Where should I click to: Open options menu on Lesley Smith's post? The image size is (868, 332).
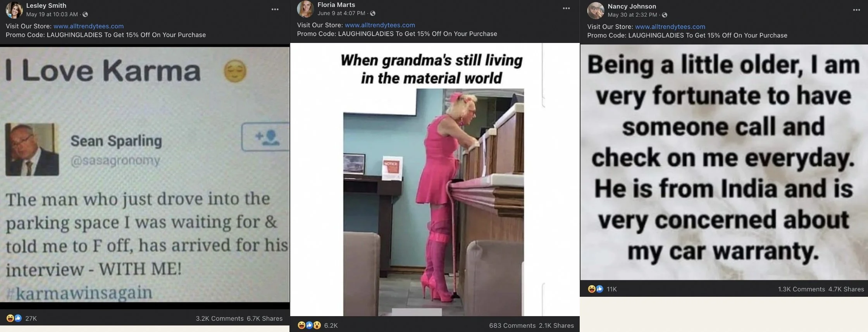coord(275,9)
